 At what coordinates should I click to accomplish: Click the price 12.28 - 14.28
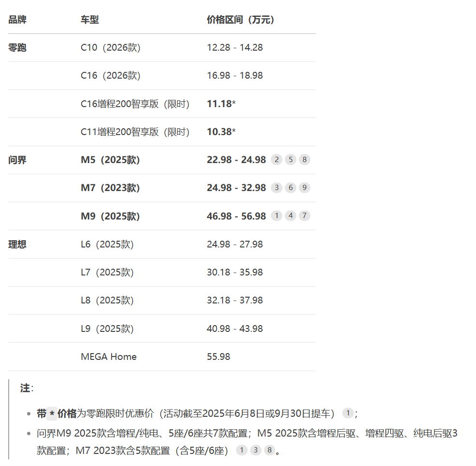pos(235,48)
